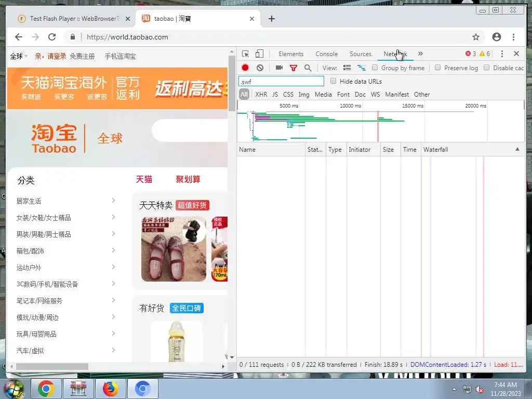
Task: Go back to previous page
Action: pos(19,37)
